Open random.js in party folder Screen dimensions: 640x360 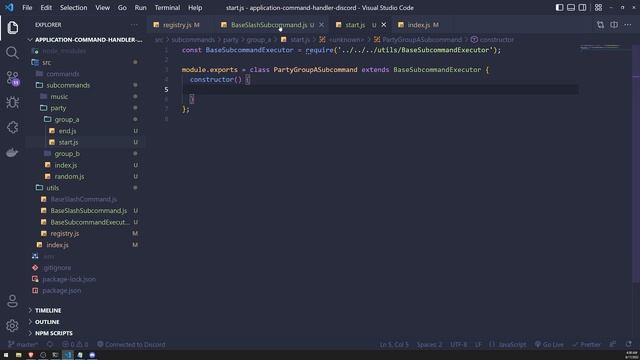[x=86, y=177]
